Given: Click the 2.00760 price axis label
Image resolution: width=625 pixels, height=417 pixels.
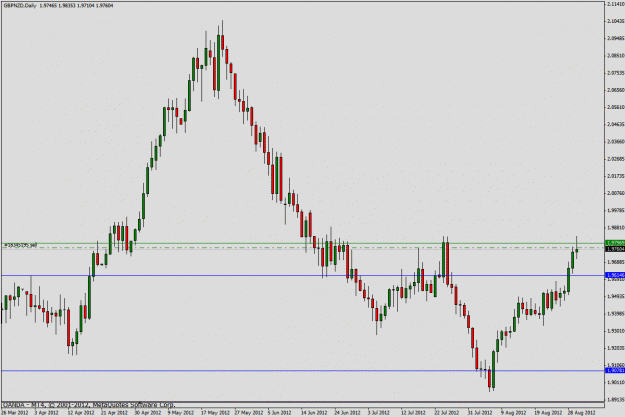Looking at the screenshot, I should point(615,193).
